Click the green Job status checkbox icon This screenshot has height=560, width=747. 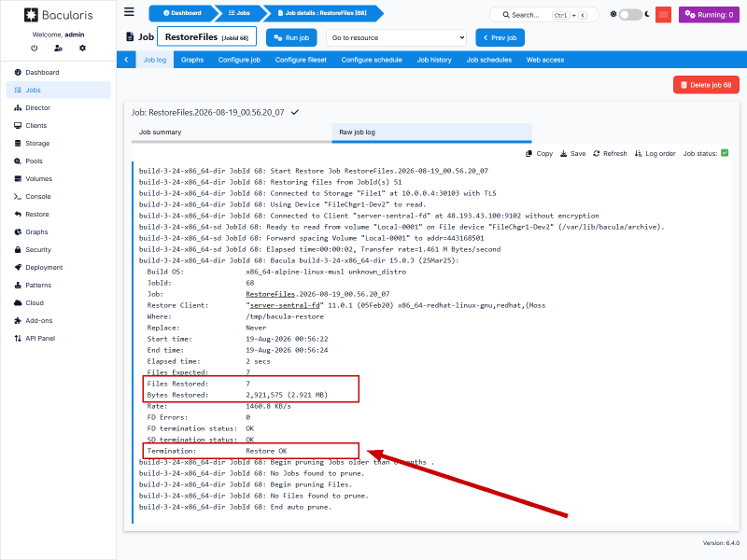[x=725, y=153]
